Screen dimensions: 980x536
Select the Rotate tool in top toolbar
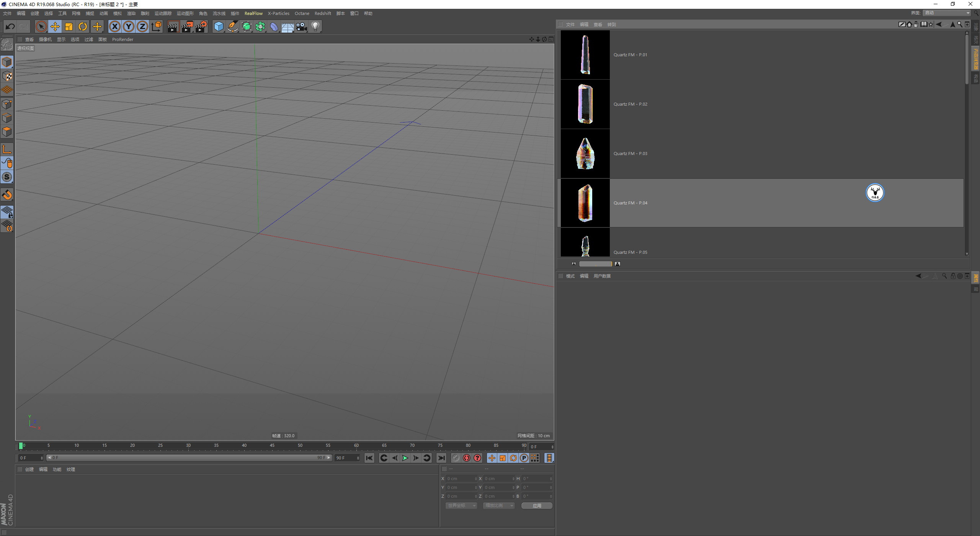tap(83, 26)
